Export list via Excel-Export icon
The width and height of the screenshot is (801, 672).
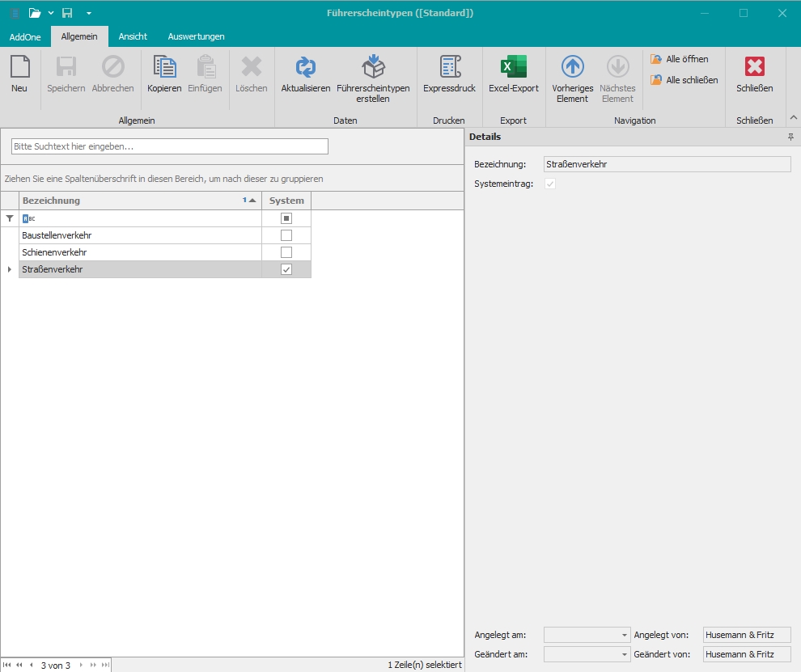coord(513,68)
